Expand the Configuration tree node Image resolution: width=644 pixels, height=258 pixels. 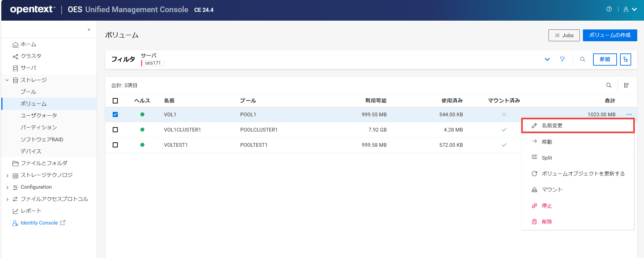pyautogui.click(x=7, y=187)
